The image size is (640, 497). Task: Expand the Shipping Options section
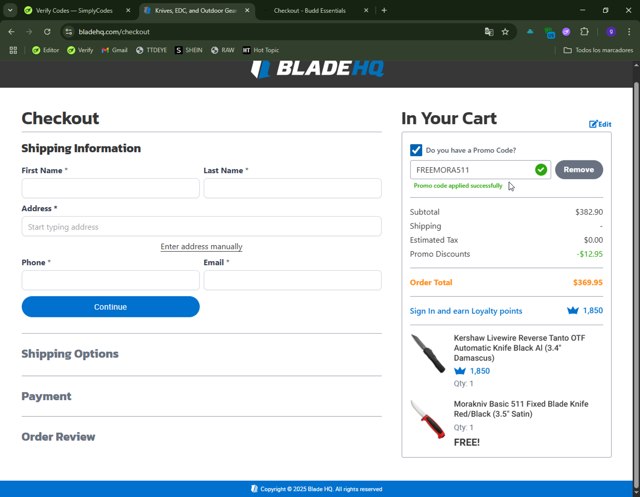(70, 354)
